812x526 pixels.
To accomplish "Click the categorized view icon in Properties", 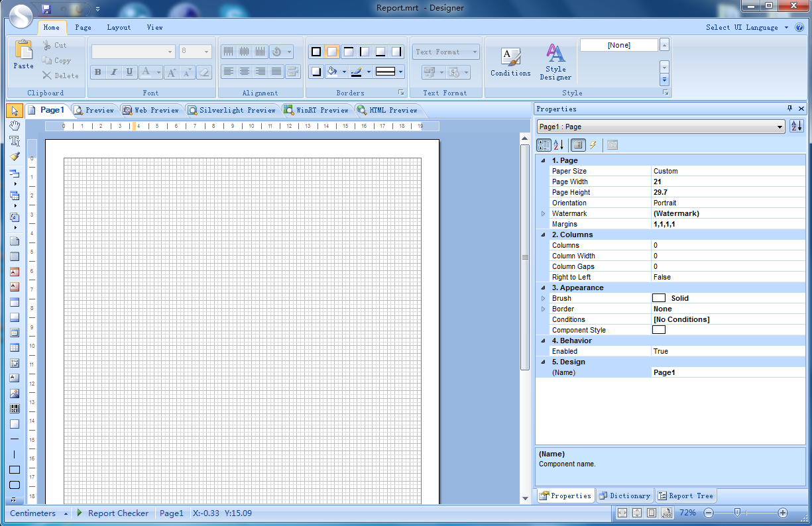I will tap(544, 145).
